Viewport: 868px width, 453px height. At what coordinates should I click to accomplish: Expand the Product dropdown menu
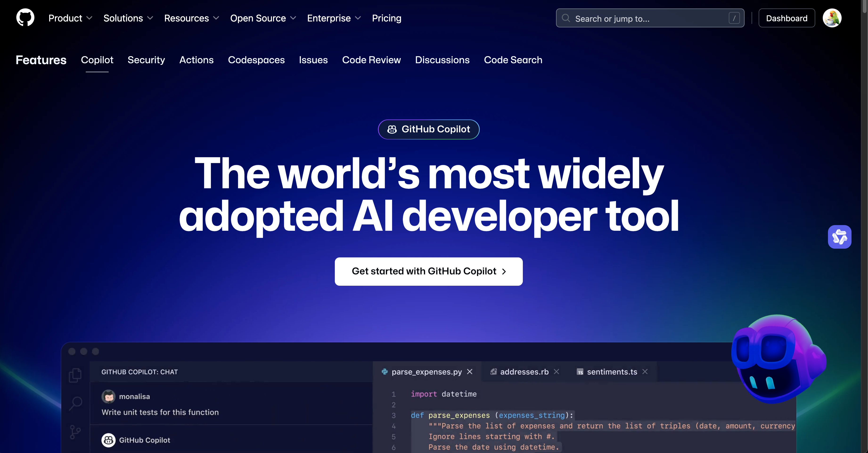[70, 18]
